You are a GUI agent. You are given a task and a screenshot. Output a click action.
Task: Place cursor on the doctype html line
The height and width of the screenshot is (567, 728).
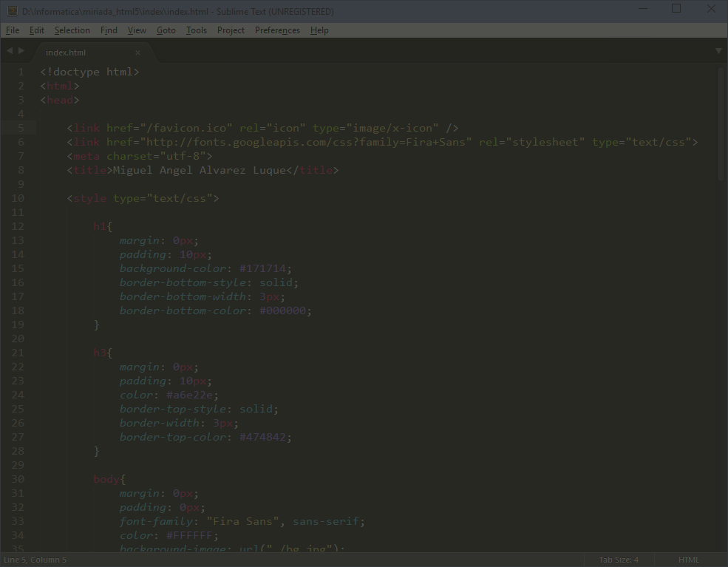(89, 72)
